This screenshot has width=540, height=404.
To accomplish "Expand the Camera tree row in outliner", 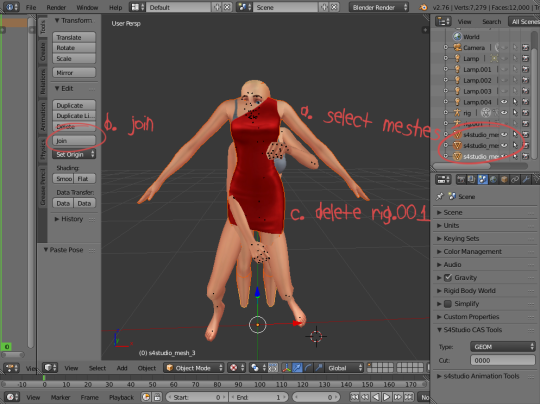I will 445,48.
